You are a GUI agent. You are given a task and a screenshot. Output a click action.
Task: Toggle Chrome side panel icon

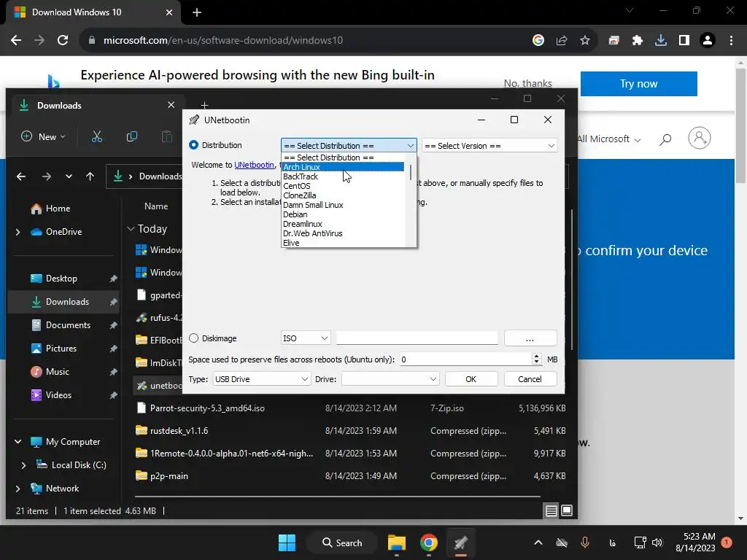(684, 40)
